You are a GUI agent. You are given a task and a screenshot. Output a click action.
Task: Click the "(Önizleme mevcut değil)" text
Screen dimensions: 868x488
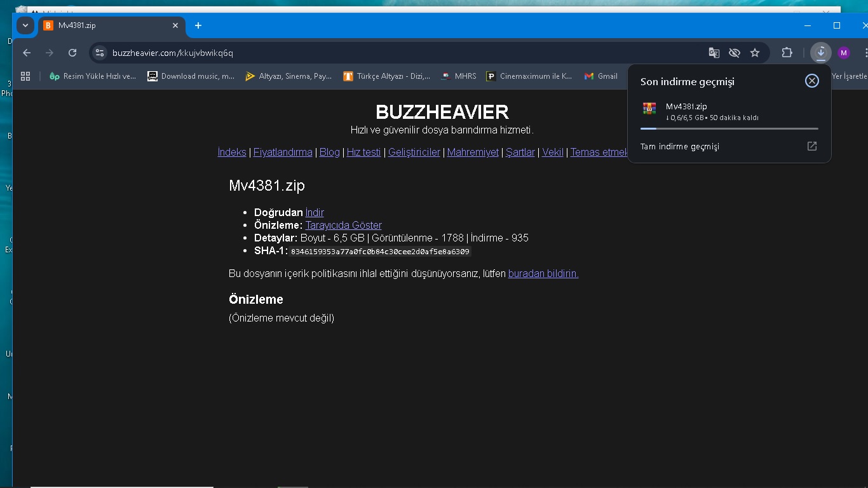281,318
